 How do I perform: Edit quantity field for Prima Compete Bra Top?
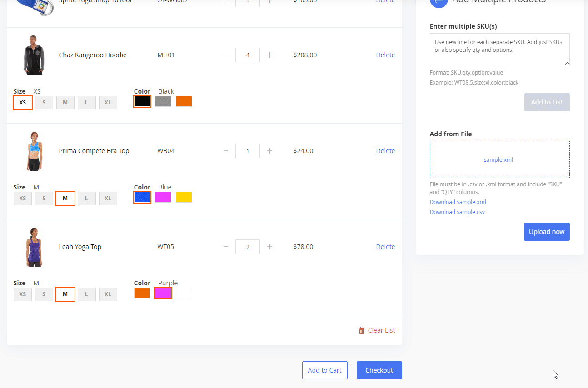(x=248, y=151)
